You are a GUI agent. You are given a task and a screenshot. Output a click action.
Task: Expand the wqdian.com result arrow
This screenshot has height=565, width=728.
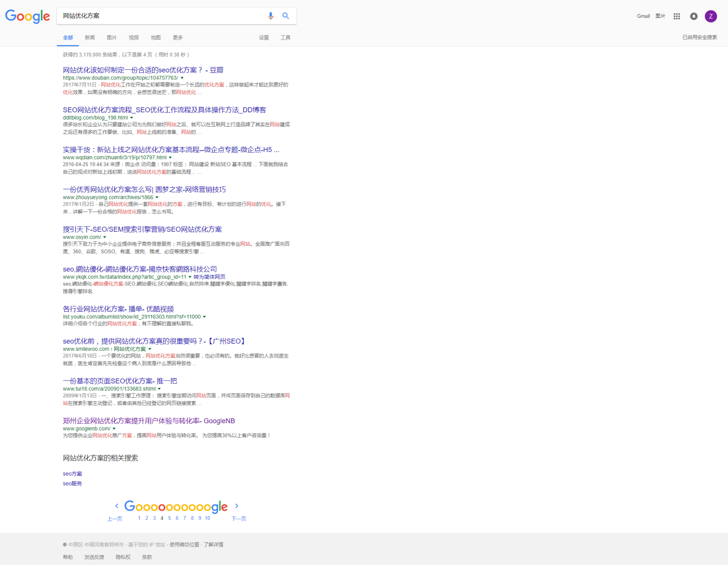coord(170,158)
